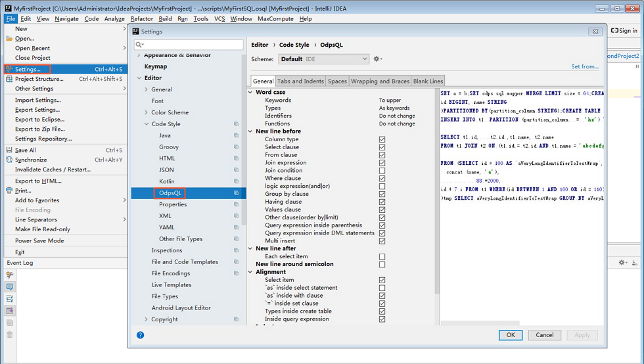
Task: Click the project-level copy icon beside OdpsQL
Action: [236, 193]
